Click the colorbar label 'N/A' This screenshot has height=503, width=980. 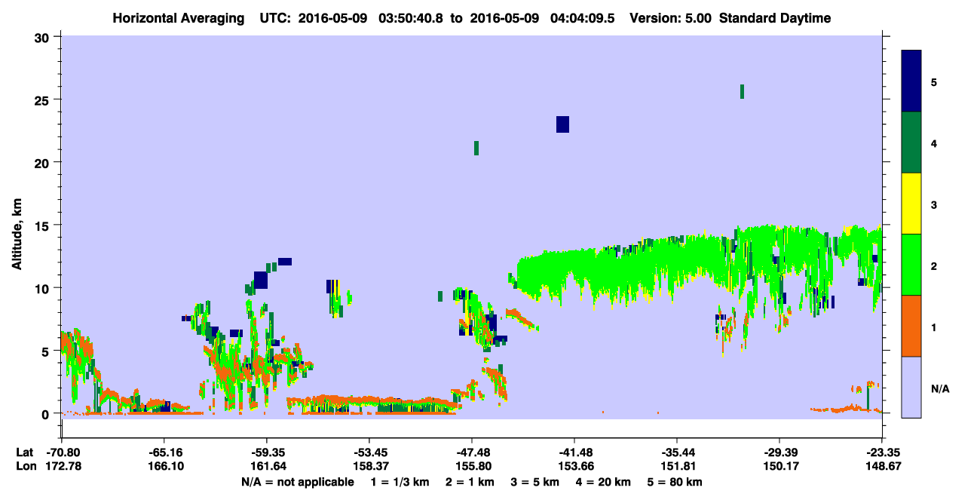[x=939, y=388]
